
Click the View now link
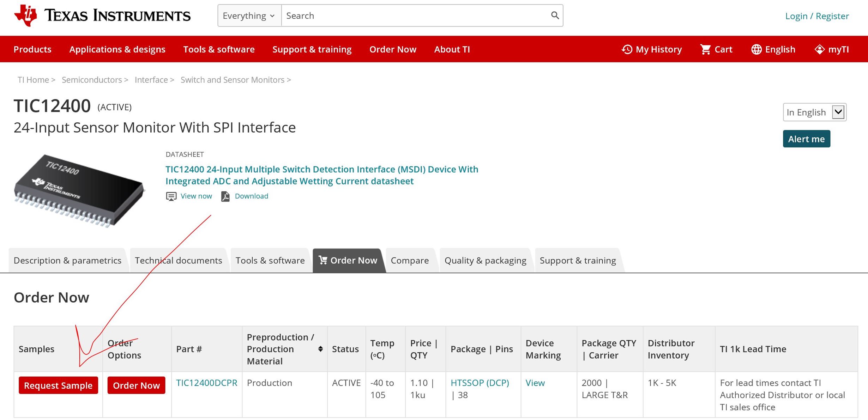pos(196,196)
